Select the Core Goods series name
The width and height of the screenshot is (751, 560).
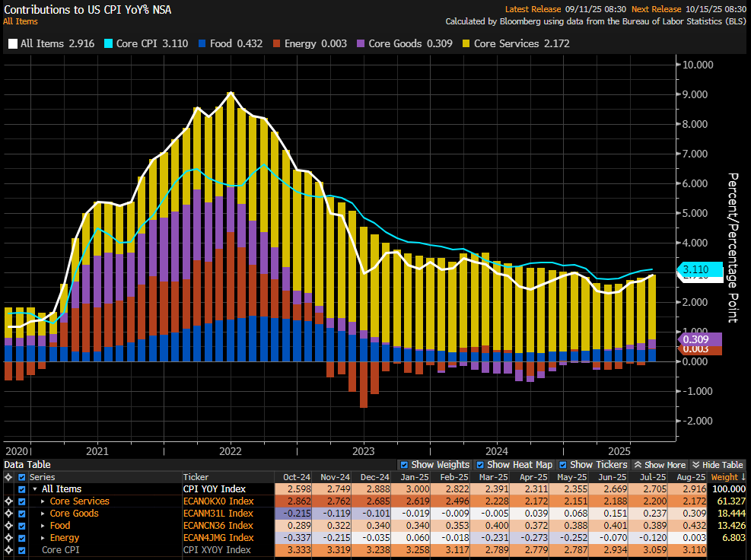pos(75,514)
